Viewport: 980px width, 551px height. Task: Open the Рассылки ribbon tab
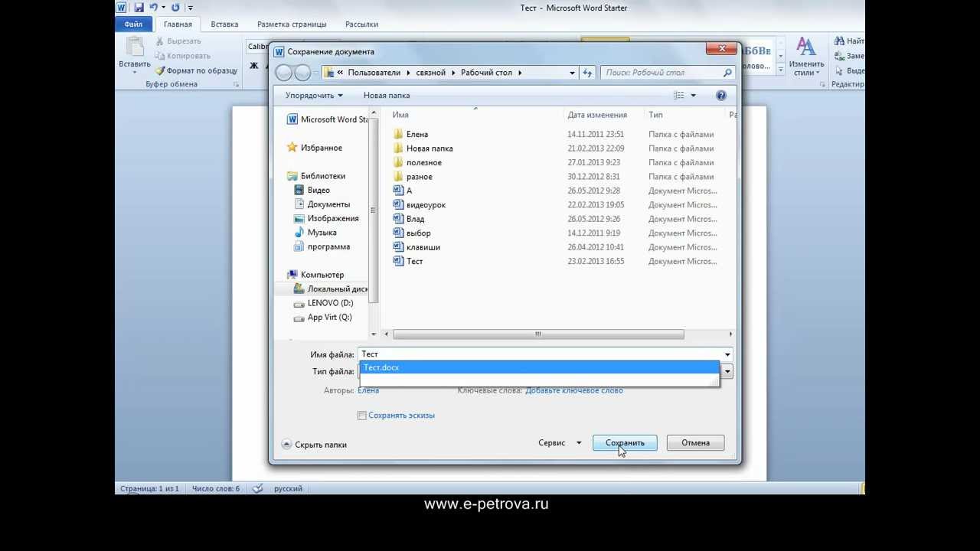pyautogui.click(x=360, y=24)
